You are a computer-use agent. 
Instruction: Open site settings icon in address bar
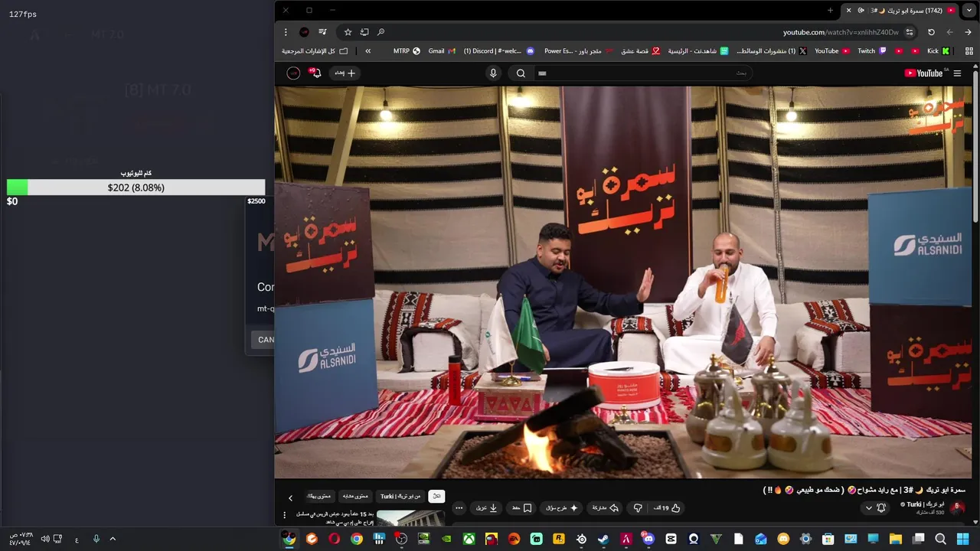[910, 32]
